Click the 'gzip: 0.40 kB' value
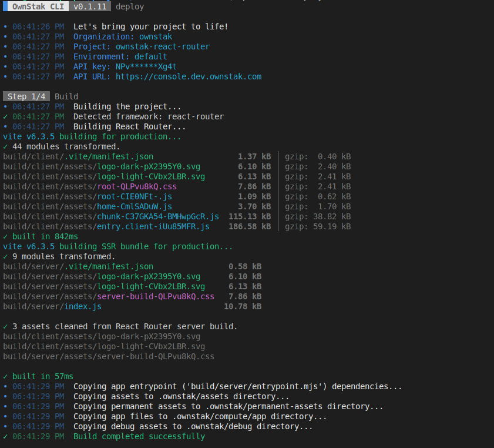The image size is (494, 448). [318, 157]
